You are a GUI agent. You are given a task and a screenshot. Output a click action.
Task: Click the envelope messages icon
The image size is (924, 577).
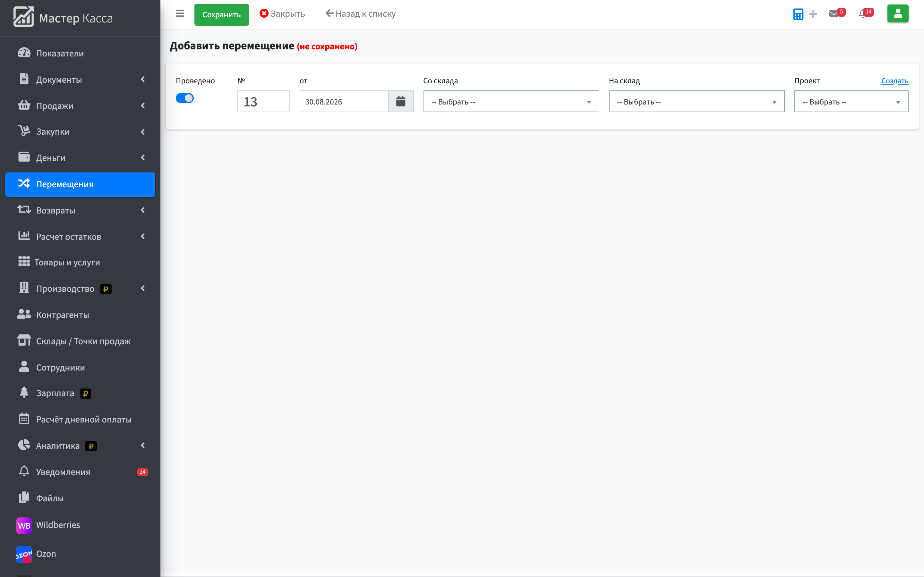pyautogui.click(x=834, y=14)
